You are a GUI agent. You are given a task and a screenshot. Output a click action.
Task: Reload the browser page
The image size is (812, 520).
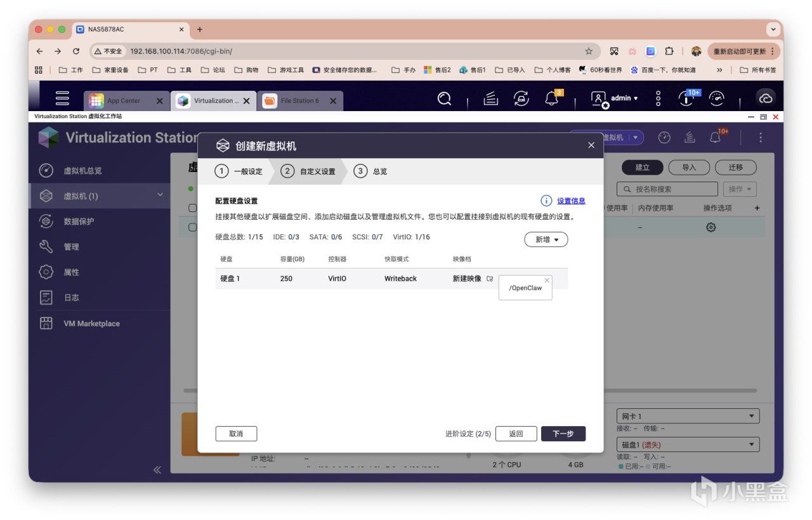[x=76, y=51]
